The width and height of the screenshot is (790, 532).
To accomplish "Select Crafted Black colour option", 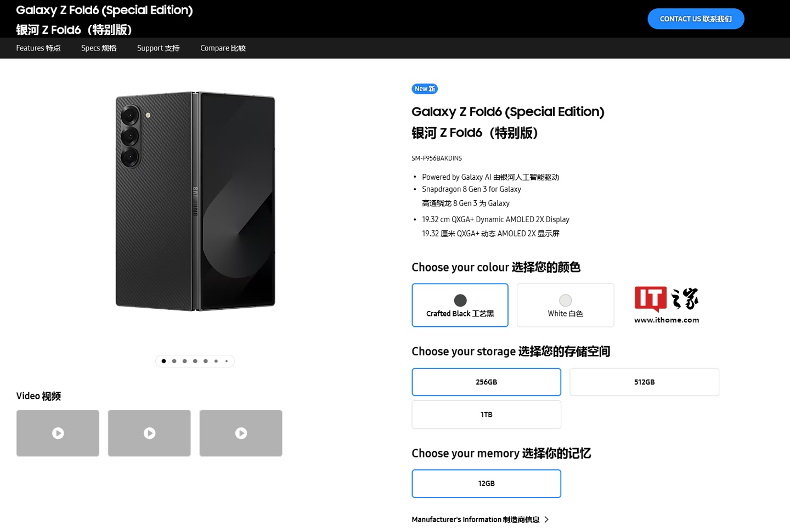I will click(460, 305).
